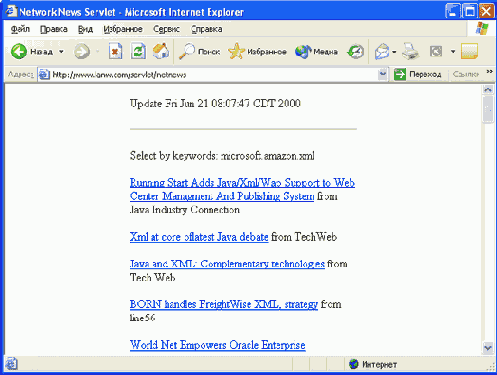
Task: Click the 'Select by keywords' text line
Action: click(x=222, y=156)
